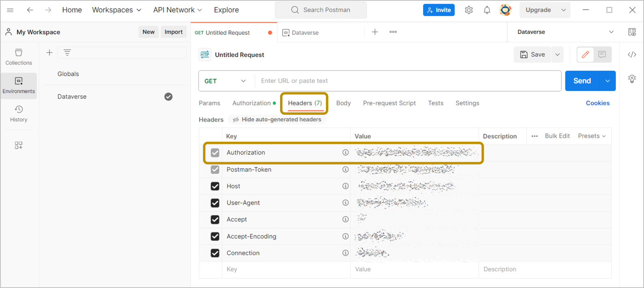
Task: Go back with the left arrow
Action: click(30, 10)
